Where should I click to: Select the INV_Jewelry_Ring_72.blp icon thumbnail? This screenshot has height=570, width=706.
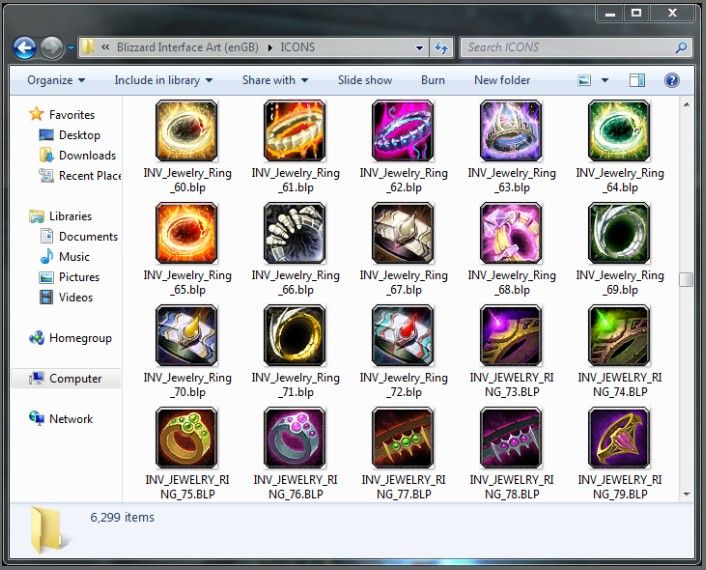[403, 335]
